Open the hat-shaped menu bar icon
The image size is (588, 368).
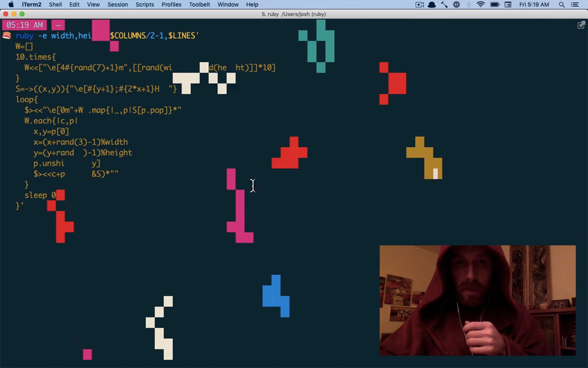[x=432, y=5]
